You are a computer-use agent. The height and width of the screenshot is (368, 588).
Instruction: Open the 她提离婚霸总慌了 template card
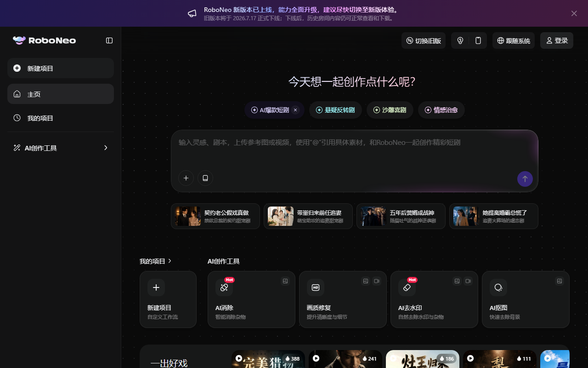(494, 216)
